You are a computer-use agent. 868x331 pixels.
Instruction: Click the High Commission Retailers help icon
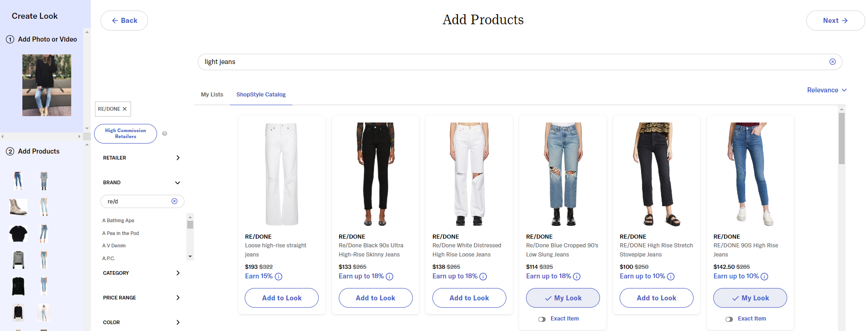pyautogui.click(x=164, y=133)
